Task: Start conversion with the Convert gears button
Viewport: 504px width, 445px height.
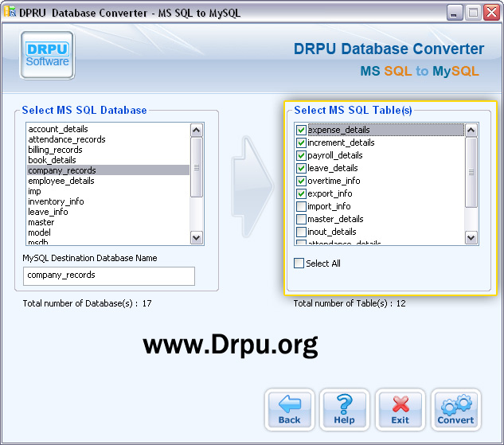Action: pyautogui.click(x=455, y=410)
